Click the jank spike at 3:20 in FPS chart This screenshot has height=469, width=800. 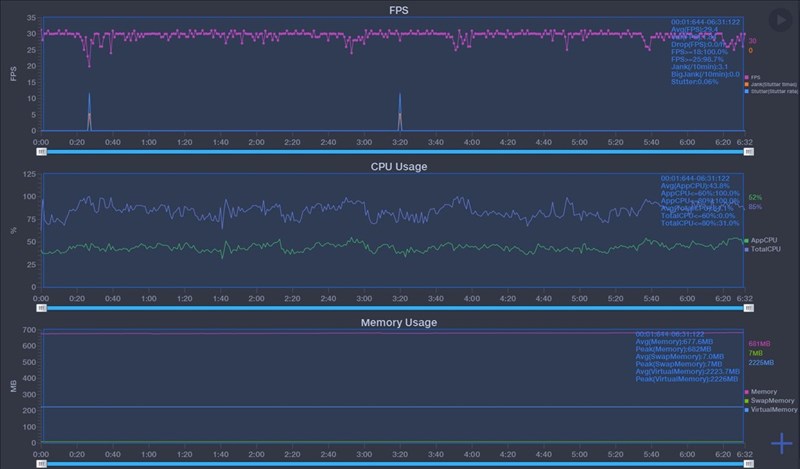(399, 112)
